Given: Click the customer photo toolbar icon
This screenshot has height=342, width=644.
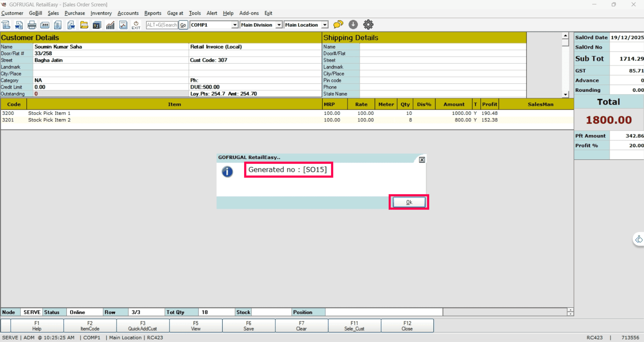Looking at the screenshot, I should pos(97,25).
